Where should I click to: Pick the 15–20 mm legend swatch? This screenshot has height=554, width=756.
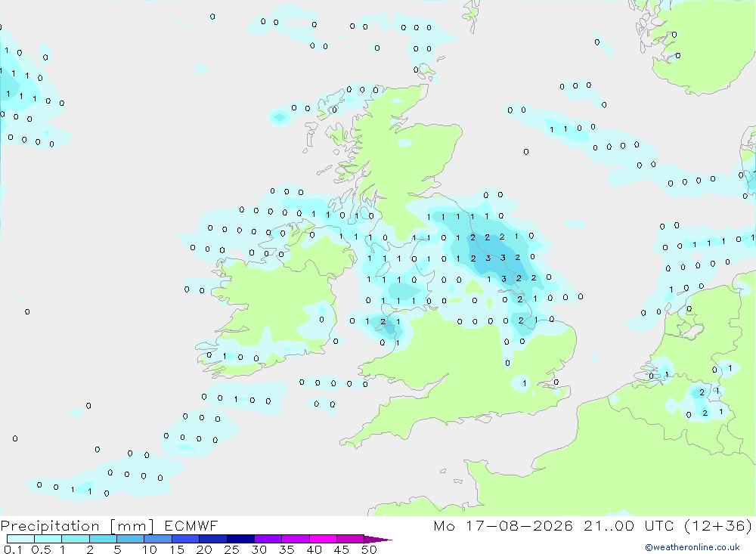186,539
